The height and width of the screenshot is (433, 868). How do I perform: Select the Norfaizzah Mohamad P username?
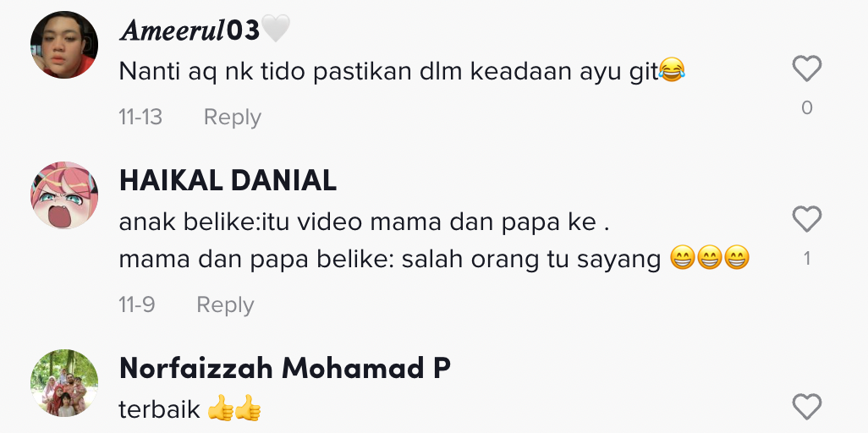[284, 368]
